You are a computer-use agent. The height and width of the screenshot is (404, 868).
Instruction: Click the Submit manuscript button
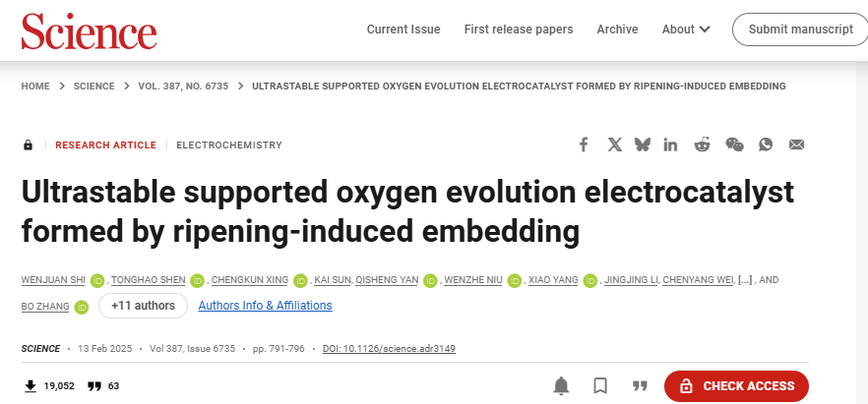coord(800,29)
